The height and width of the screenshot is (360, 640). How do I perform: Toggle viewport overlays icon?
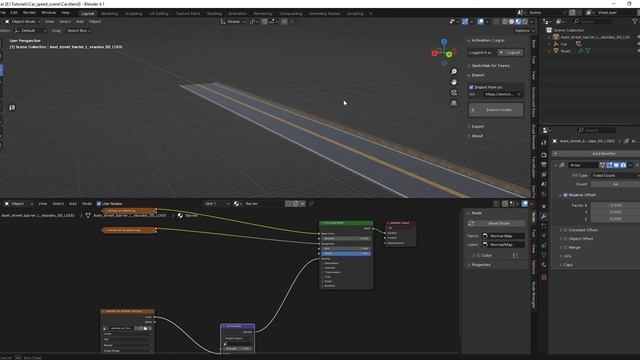[x=481, y=22]
